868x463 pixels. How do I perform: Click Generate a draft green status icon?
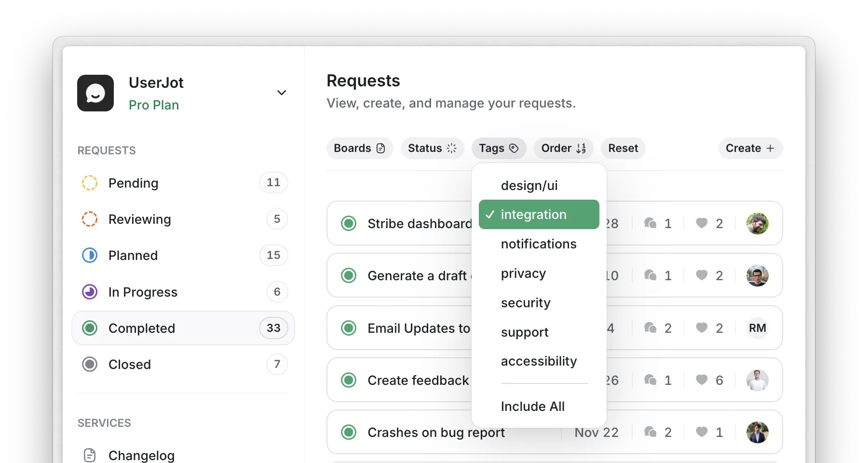click(349, 275)
